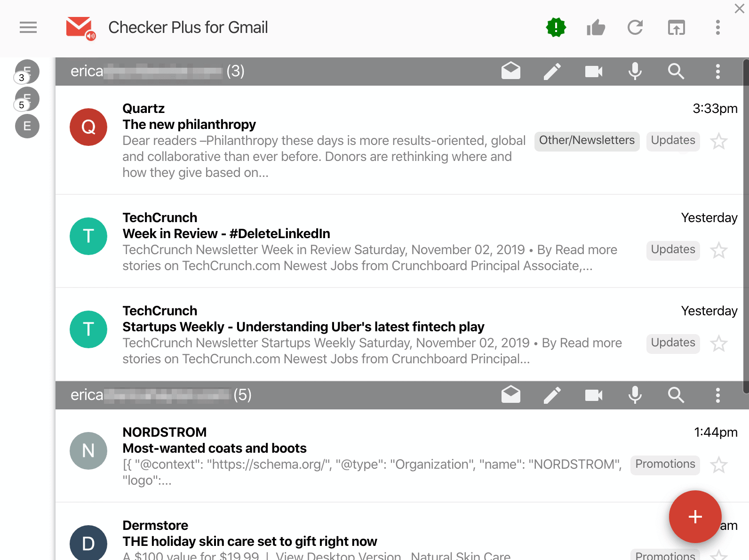This screenshot has height=560, width=749.
Task: Select the third sidebar account E
Action: 27,126
